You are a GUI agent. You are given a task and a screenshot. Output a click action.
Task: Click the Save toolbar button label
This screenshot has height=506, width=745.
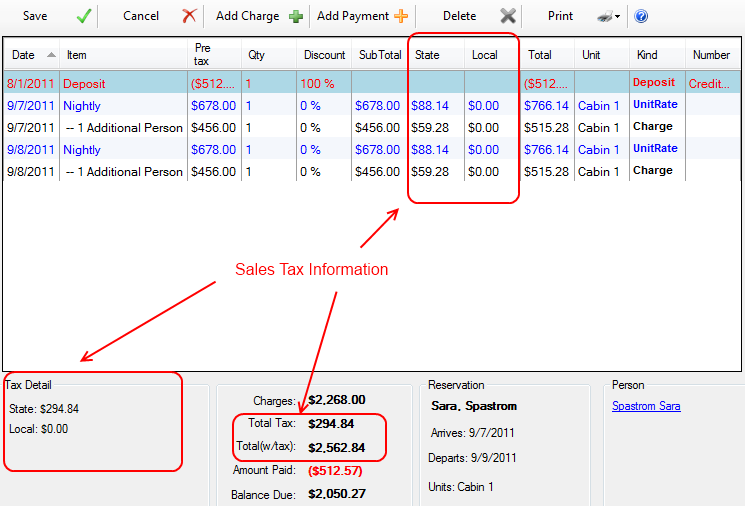[x=35, y=16]
